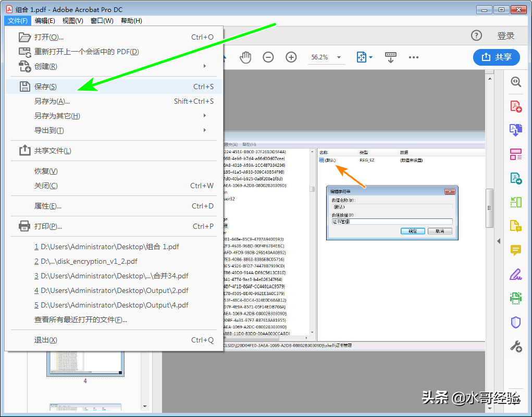Open recent file 组合 1.pdf

114,247
